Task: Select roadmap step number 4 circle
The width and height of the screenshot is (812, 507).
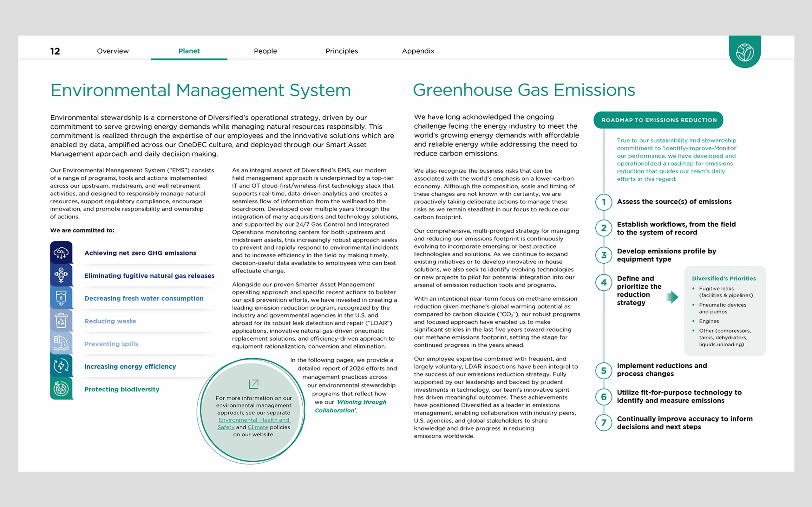Action: (604, 282)
